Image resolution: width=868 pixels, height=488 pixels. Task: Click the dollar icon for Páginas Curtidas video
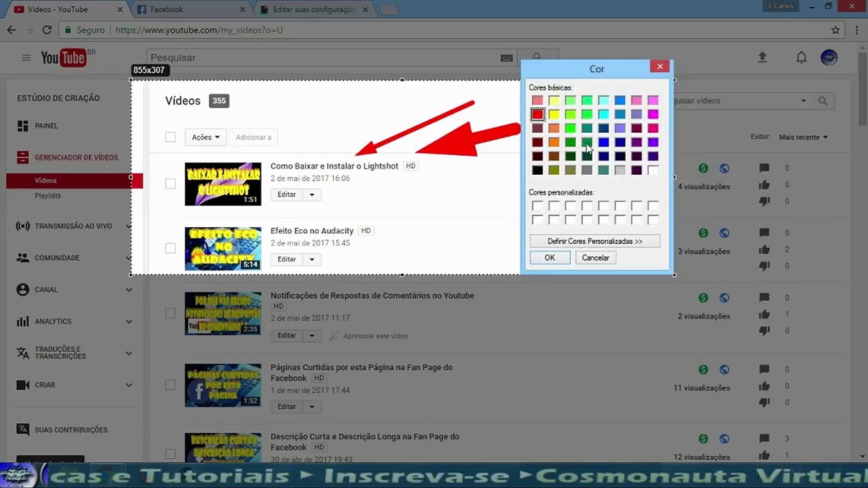click(703, 369)
